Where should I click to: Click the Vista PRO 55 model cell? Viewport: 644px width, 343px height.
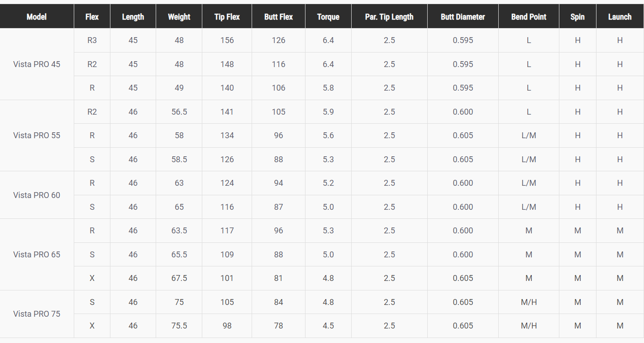(x=37, y=135)
